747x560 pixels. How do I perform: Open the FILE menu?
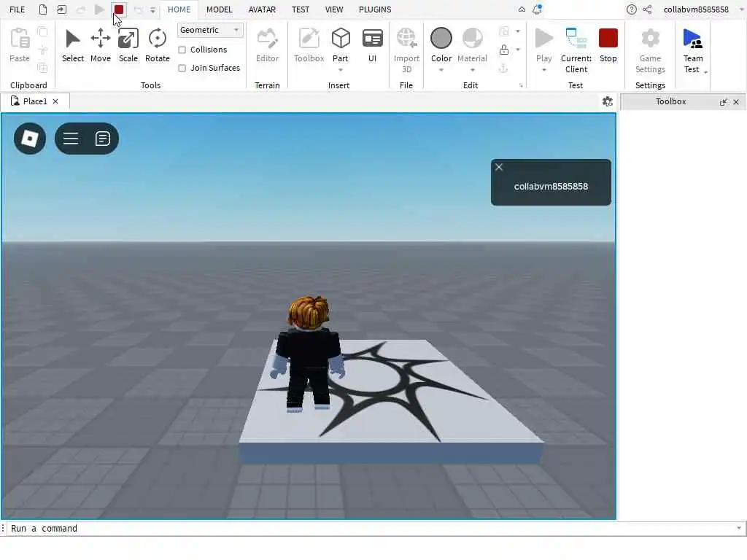[18, 9]
